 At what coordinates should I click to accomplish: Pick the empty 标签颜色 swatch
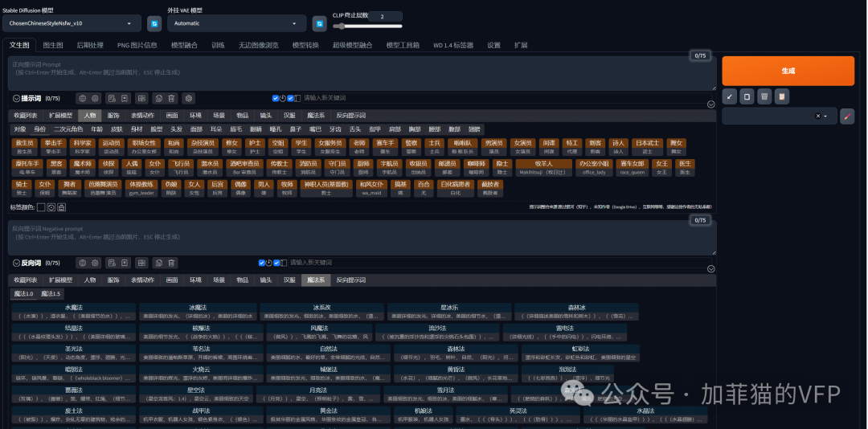pyautogui.click(x=41, y=207)
